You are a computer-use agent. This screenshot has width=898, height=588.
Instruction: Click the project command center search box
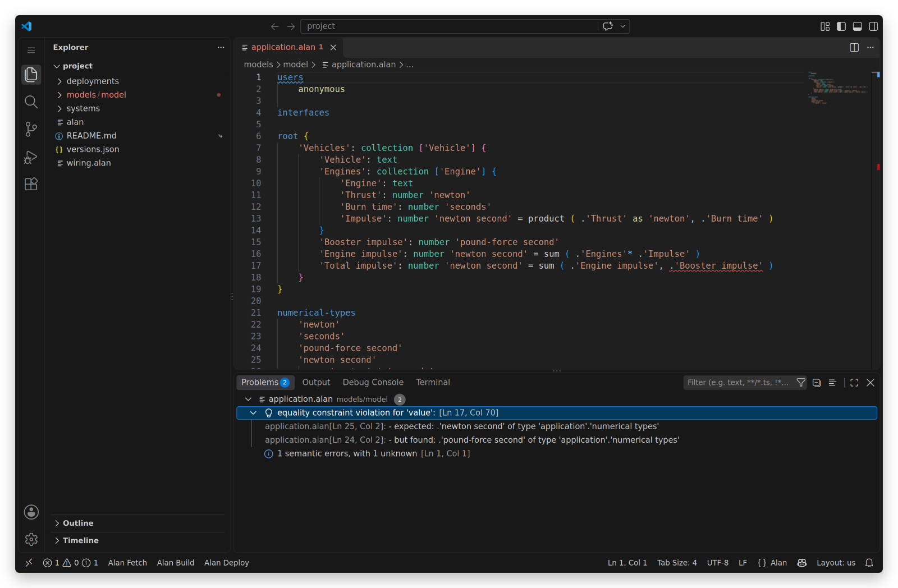449,26
